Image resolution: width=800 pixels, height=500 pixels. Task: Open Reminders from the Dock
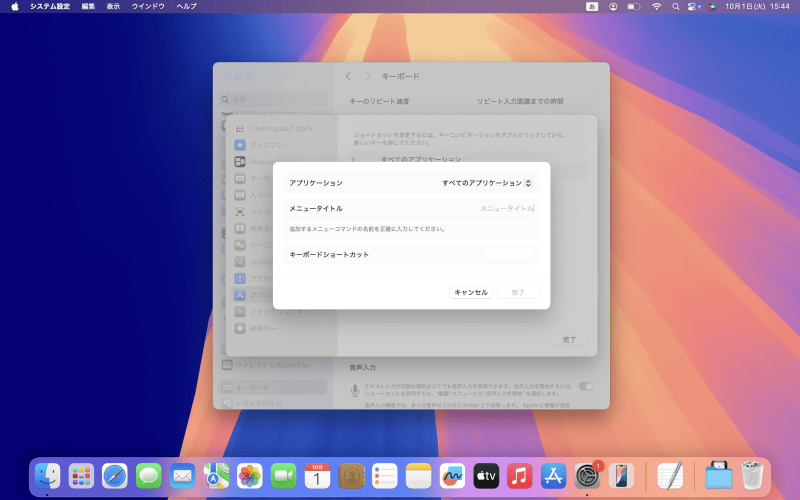pos(385,477)
